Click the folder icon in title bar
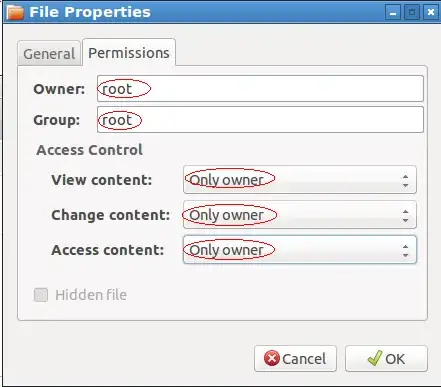The image size is (441, 387). [16, 12]
